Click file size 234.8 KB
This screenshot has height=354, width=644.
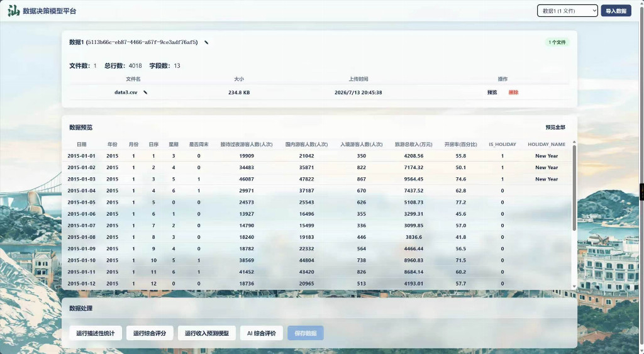pyautogui.click(x=239, y=92)
